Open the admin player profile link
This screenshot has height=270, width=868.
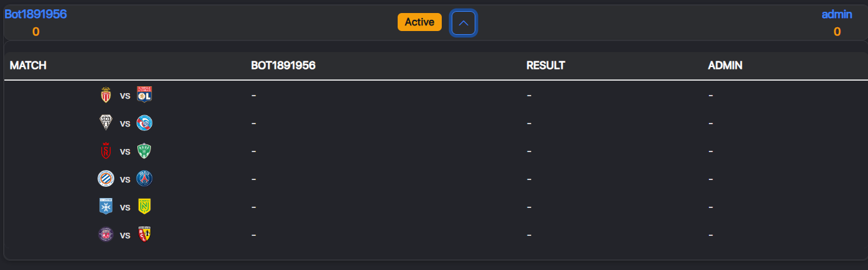click(x=837, y=14)
